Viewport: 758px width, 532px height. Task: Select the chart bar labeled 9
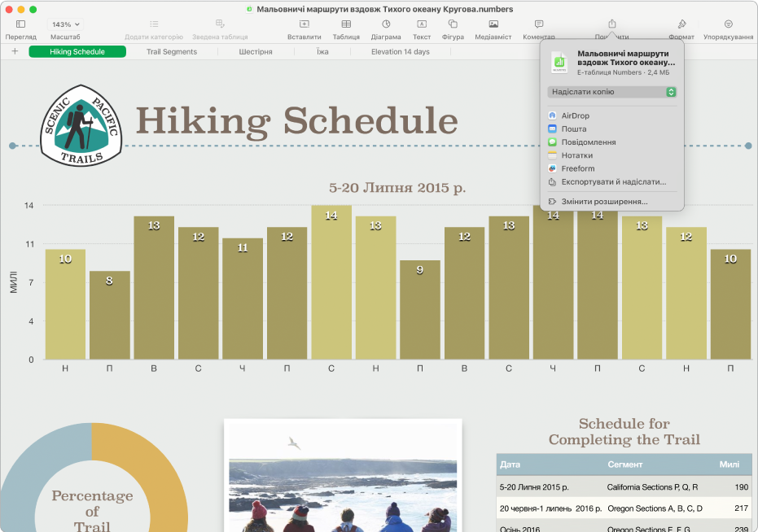point(419,310)
